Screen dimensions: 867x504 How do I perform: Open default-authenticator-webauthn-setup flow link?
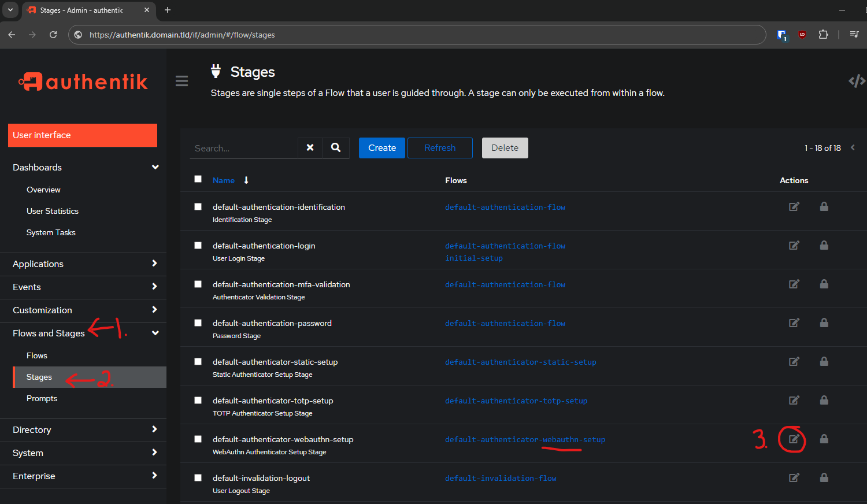[525, 439]
